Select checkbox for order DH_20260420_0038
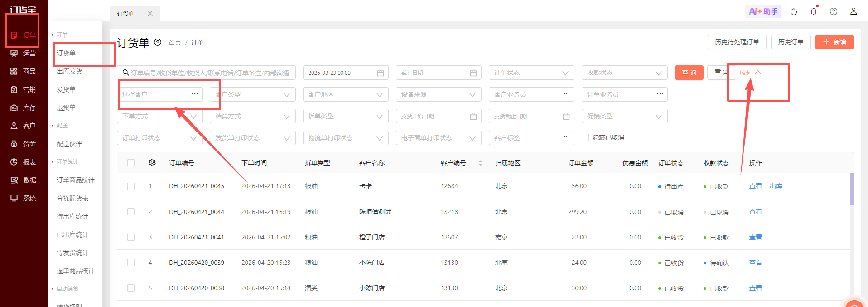The height and width of the screenshot is (307, 868). click(131, 288)
